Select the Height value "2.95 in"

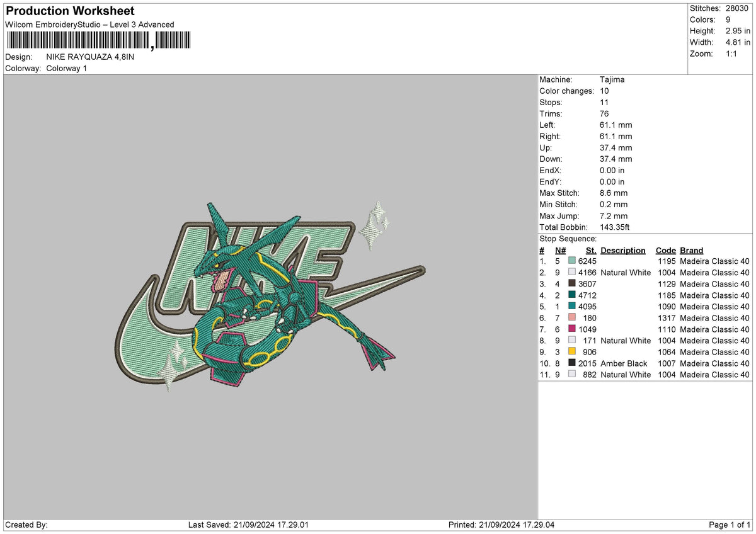tap(738, 31)
